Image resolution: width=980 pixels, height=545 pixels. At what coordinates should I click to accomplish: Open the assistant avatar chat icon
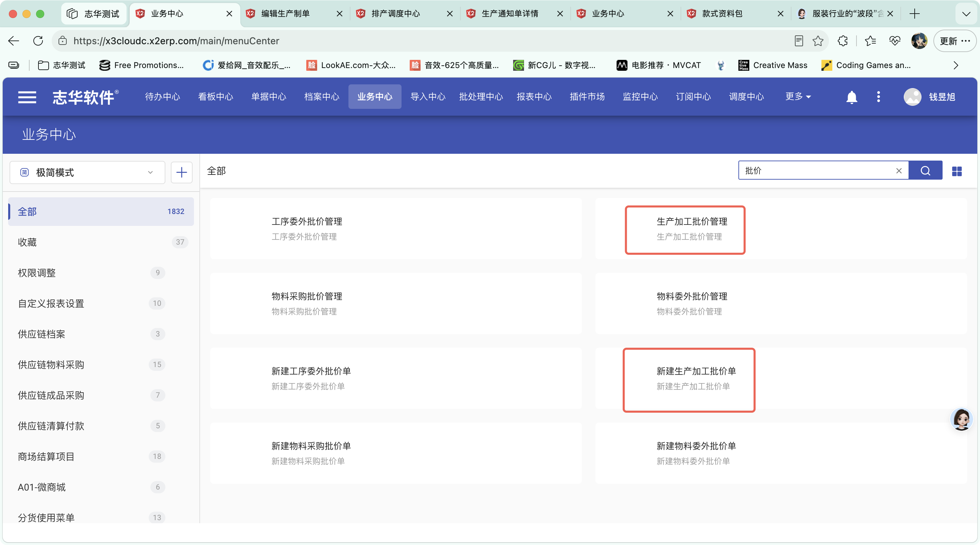click(961, 419)
